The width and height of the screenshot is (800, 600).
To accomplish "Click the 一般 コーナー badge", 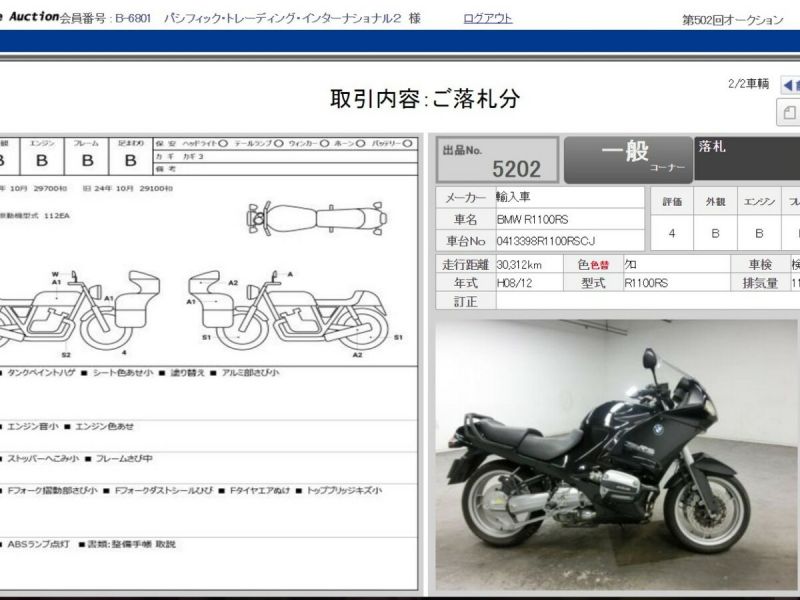I will (628, 160).
